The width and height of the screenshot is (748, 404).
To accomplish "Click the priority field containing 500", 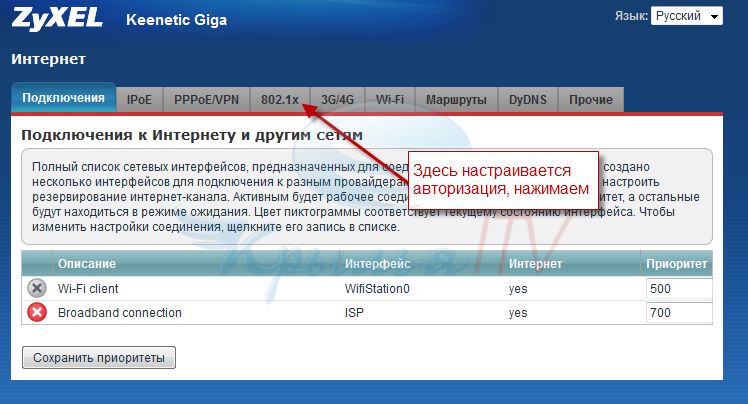I will pos(679,289).
